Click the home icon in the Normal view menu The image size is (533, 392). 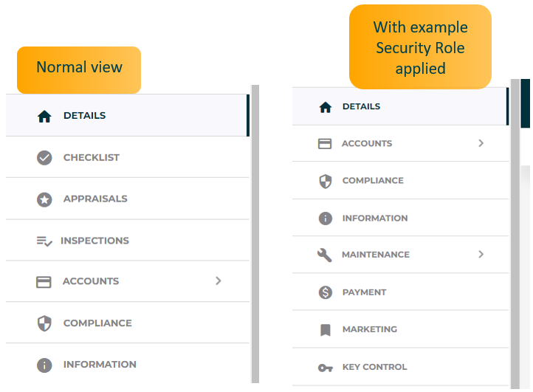coord(44,116)
